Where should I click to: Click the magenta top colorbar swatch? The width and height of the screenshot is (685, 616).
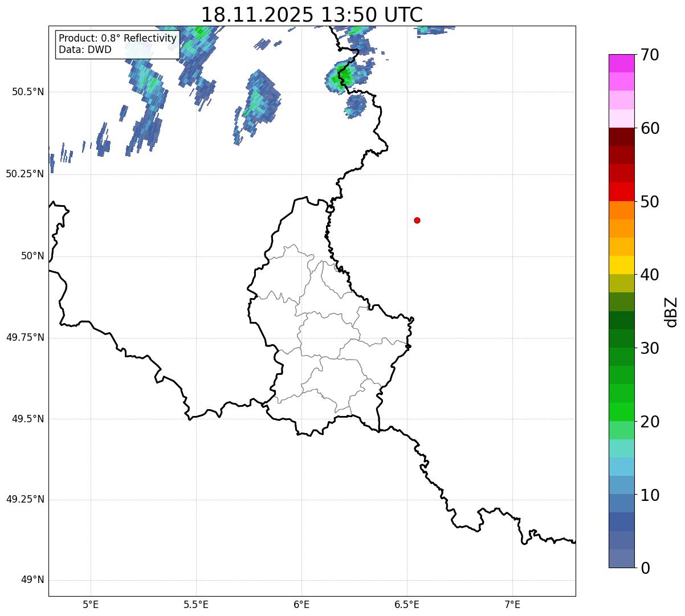[x=622, y=63]
